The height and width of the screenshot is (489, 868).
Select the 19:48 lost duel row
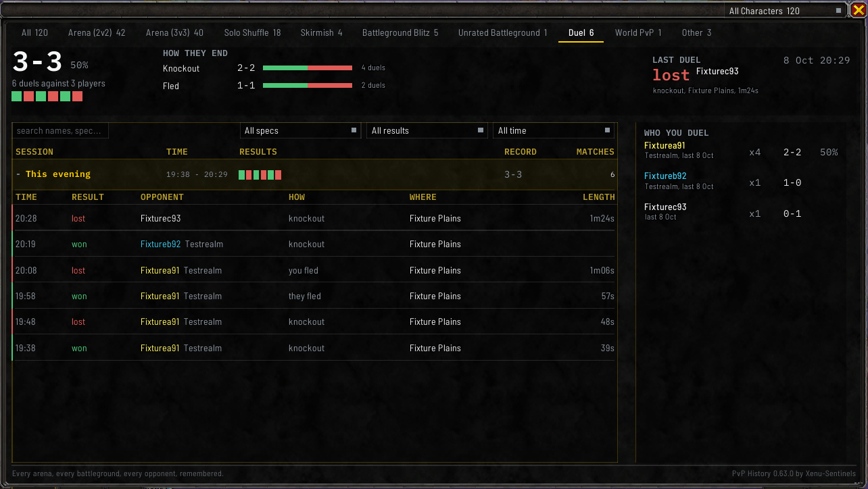314,322
